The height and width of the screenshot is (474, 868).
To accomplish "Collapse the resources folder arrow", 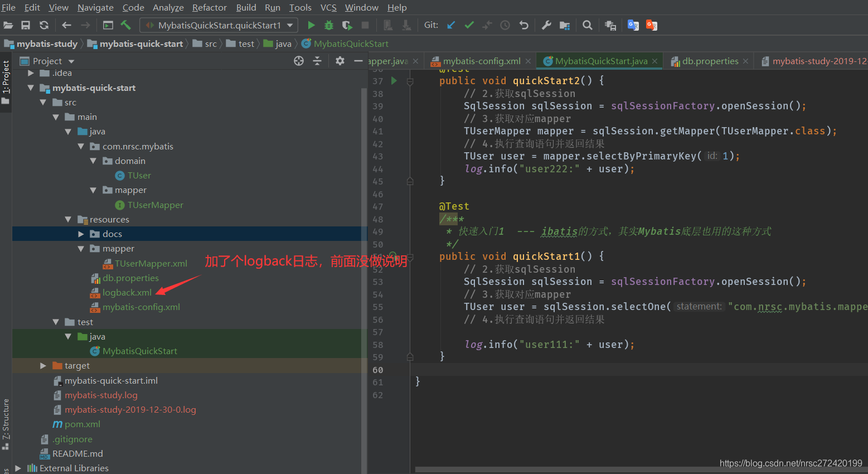I will click(68, 219).
